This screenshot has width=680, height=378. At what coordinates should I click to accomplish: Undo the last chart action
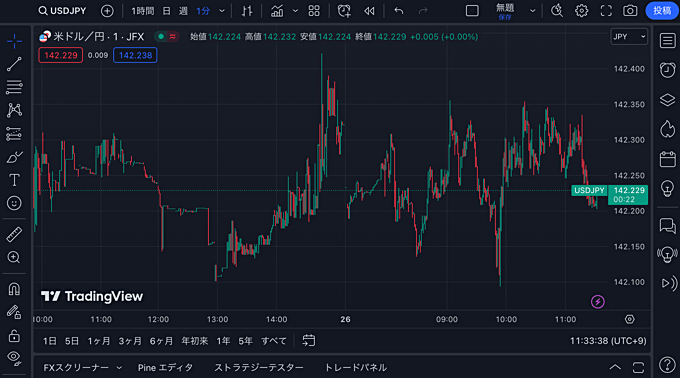[x=399, y=11]
